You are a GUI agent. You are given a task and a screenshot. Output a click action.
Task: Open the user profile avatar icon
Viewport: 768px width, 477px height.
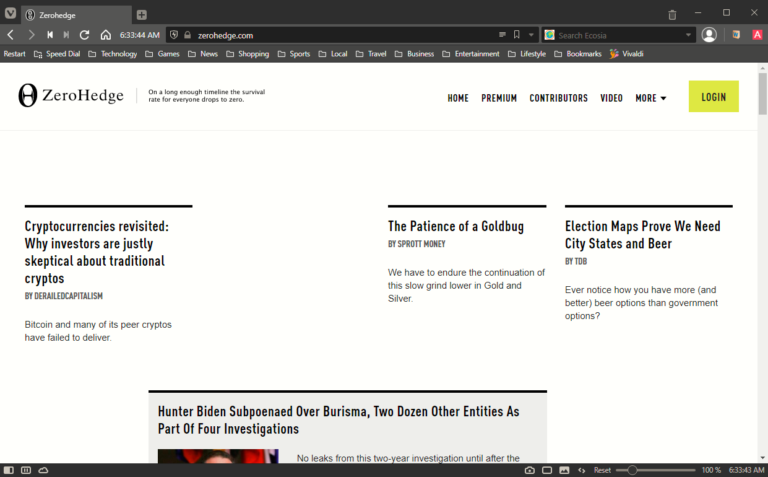[709, 35]
